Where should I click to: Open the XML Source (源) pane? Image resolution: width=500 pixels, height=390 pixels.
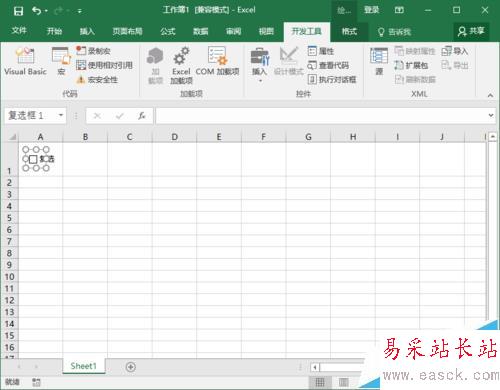(379, 61)
